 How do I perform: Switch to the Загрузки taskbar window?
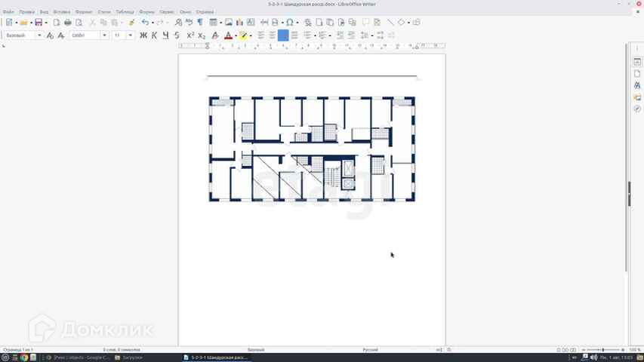(x=128, y=357)
